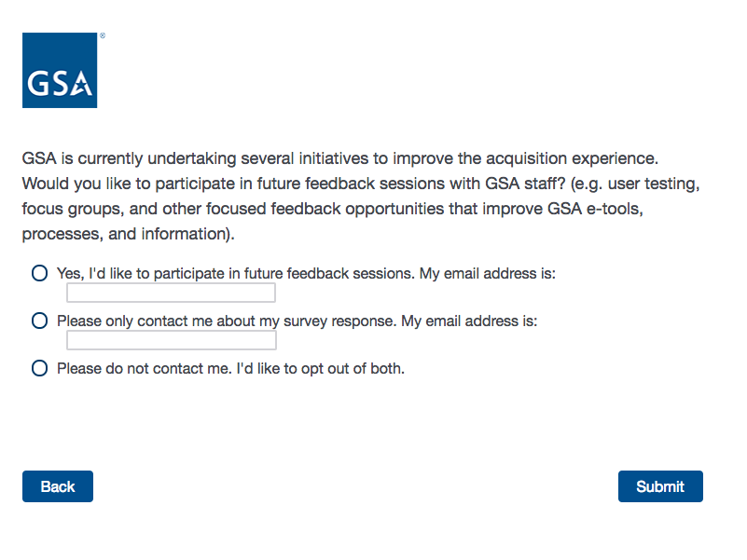Submit the form with the Submit button
The height and width of the screenshot is (560, 747).
[660, 486]
